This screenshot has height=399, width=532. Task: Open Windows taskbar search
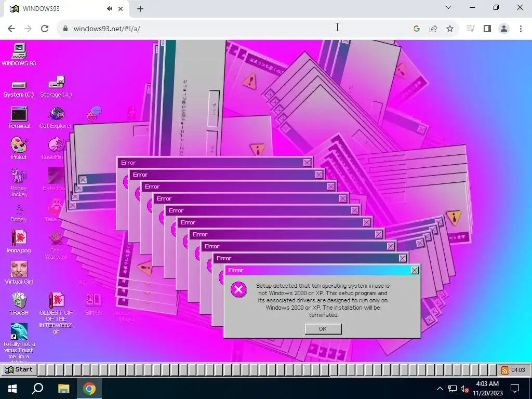[37, 389]
